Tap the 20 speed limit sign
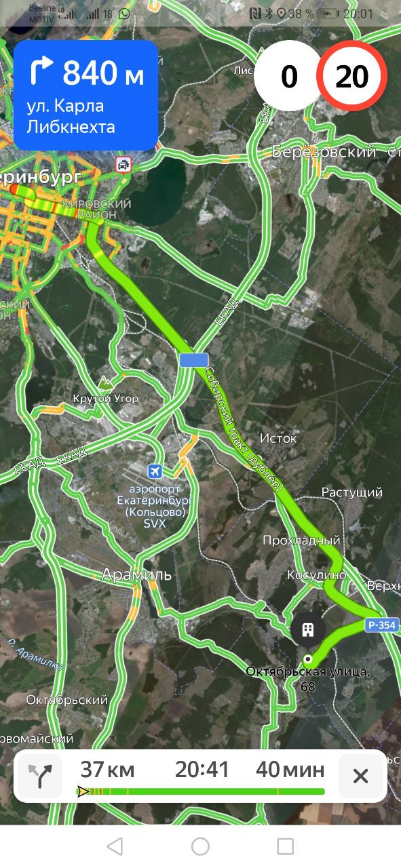Viewport: 401px width, 868px height. (351, 77)
